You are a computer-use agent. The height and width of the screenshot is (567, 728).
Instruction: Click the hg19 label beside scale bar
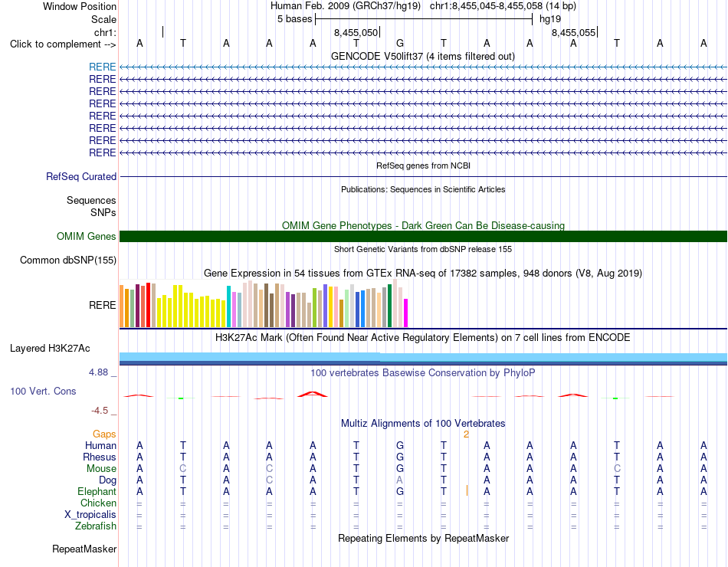click(x=550, y=19)
